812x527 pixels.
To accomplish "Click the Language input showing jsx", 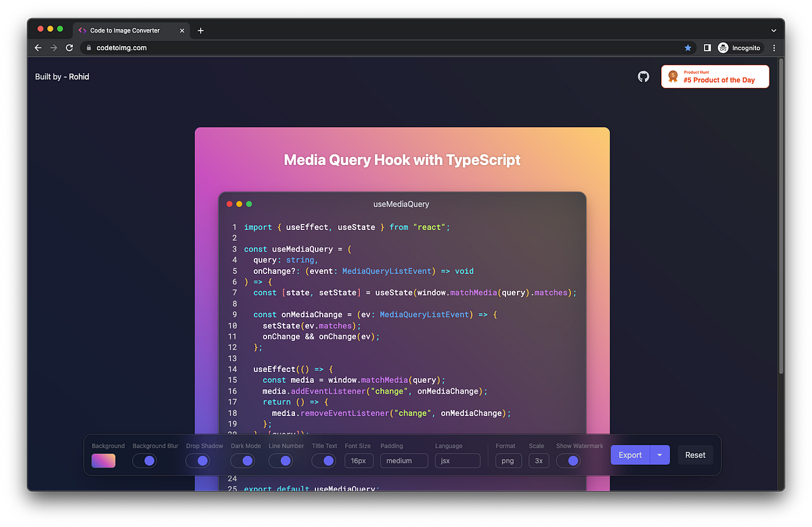I will click(x=457, y=460).
